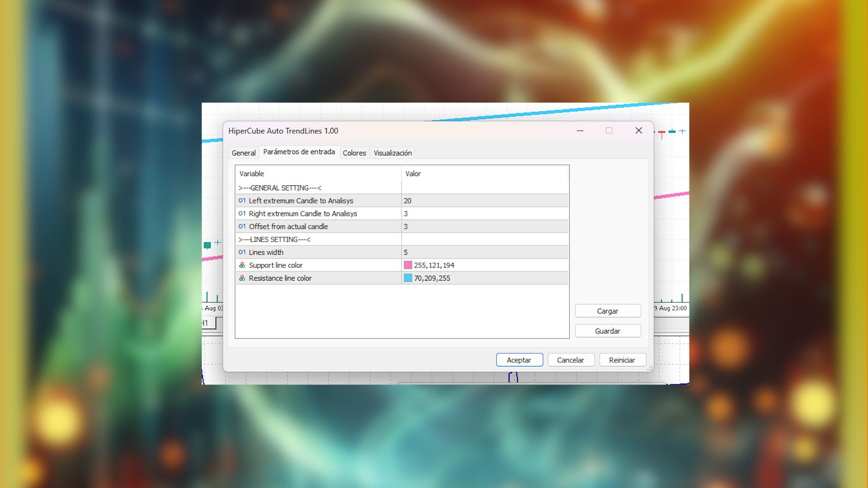Click the 01 icon beside Right extremum Candle
The height and width of the screenshot is (488, 868).
coord(242,213)
